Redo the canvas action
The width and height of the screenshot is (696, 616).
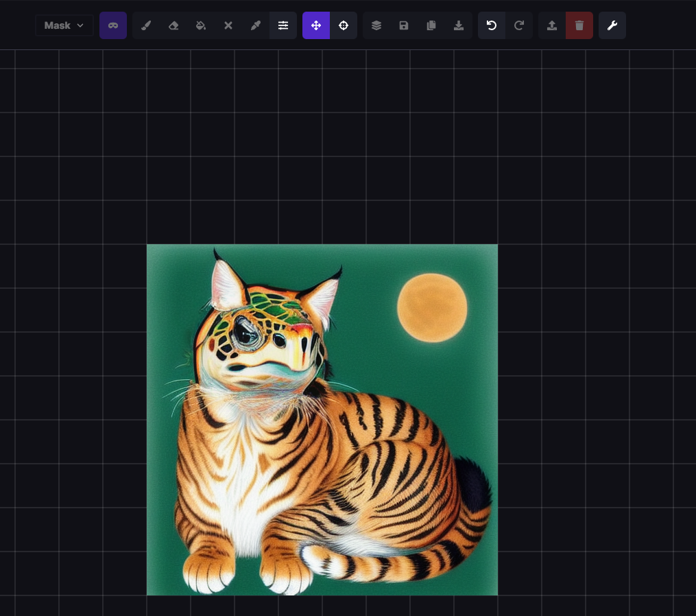[520, 25]
